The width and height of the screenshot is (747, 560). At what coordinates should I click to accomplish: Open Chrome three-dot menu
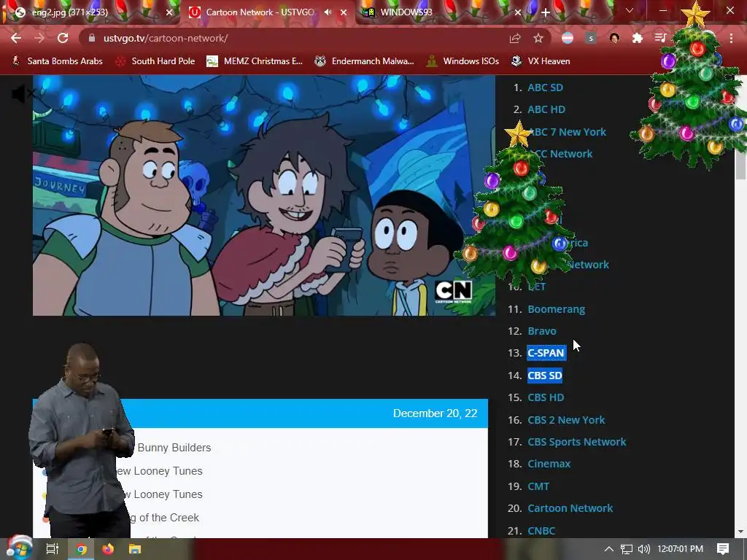click(x=731, y=38)
